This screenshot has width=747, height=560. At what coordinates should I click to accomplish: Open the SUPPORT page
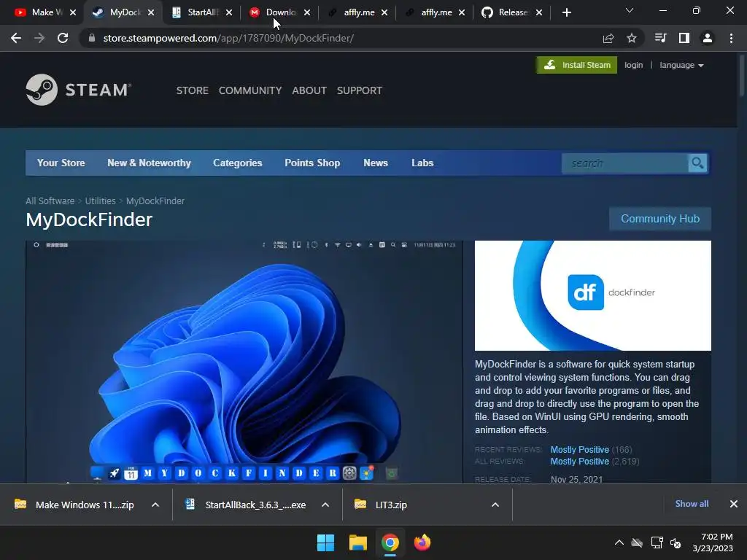pyautogui.click(x=360, y=90)
